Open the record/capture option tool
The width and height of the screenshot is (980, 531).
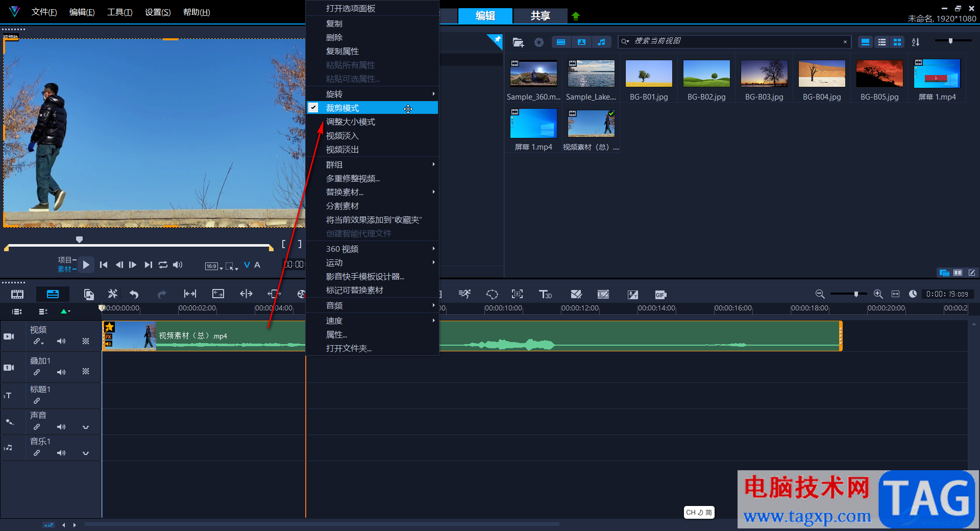pyautogui.click(x=89, y=294)
